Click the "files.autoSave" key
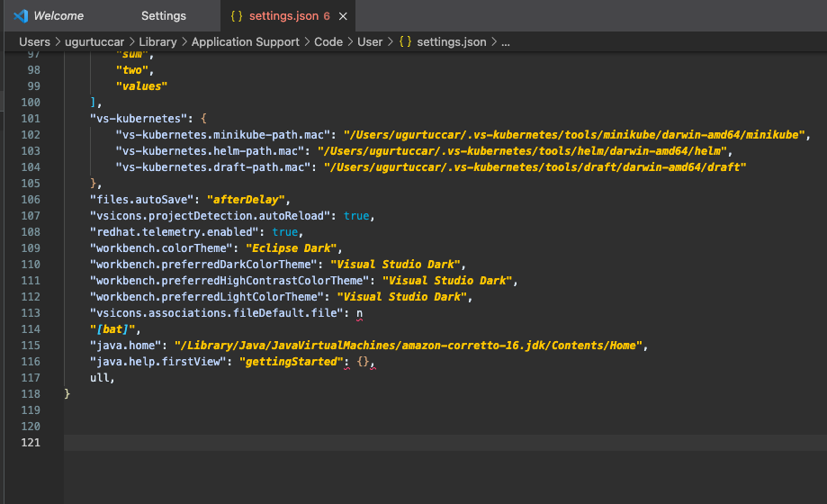The image size is (827, 504). coord(142,200)
